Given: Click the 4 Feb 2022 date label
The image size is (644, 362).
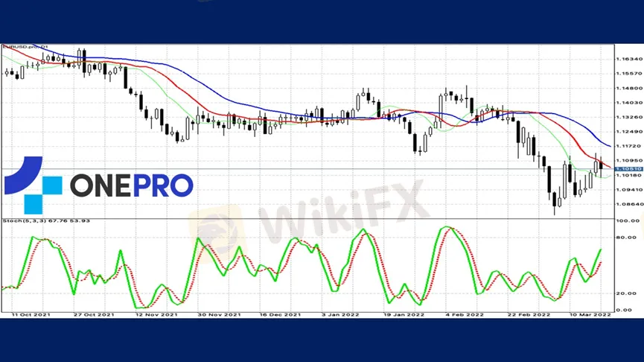Looking at the screenshot, I should pyautogui.click(x=465, y=315).
